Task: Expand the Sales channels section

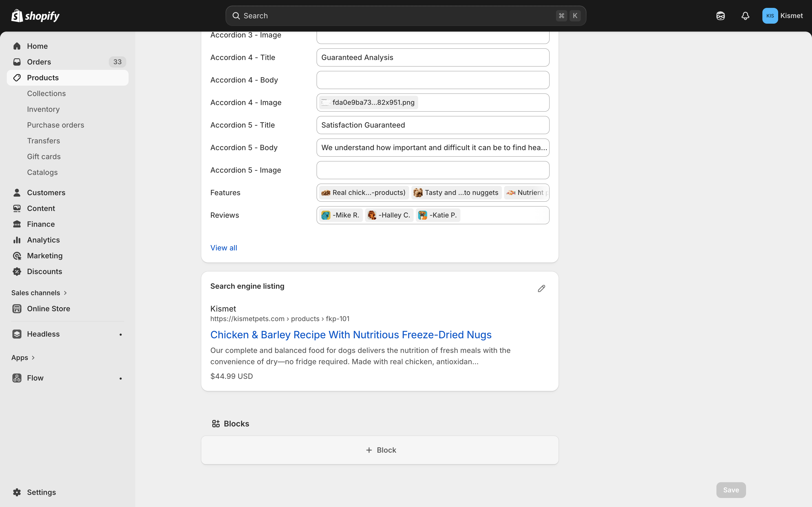Action: 39,292
